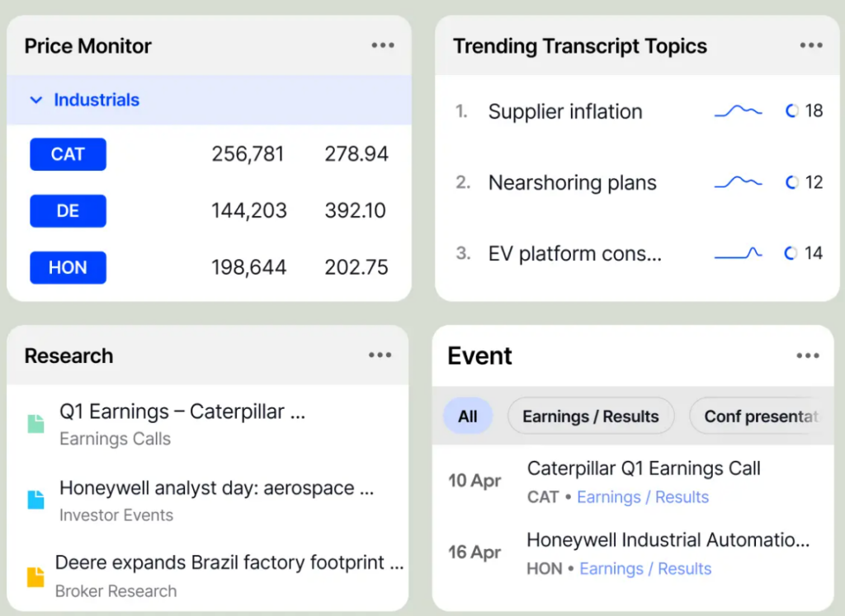Click the Research panel title

(69, 356)
